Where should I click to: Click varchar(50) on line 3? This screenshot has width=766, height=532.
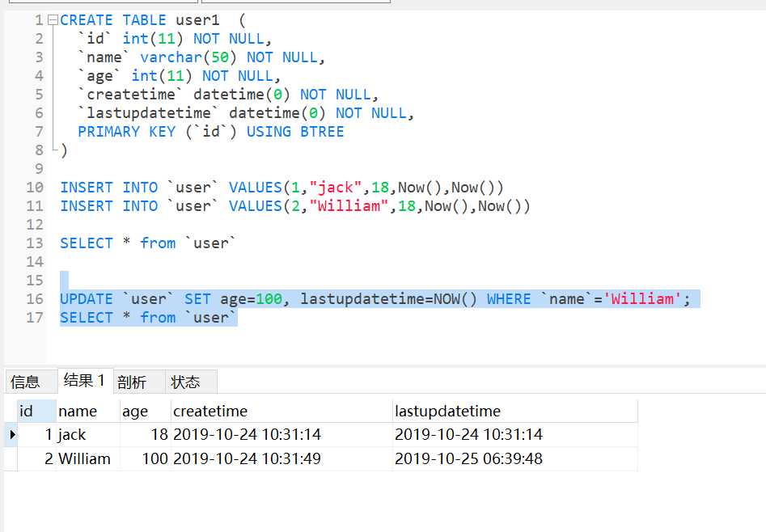(188, 57)
